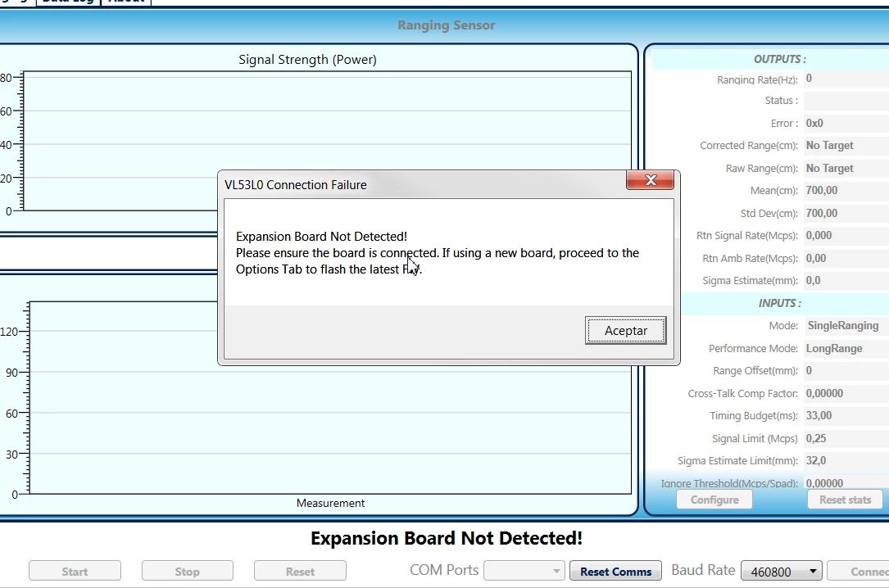Click the Signal Strength (Power) chart title
The height and width of the screenshot is (588, 889).
(307, 60)
